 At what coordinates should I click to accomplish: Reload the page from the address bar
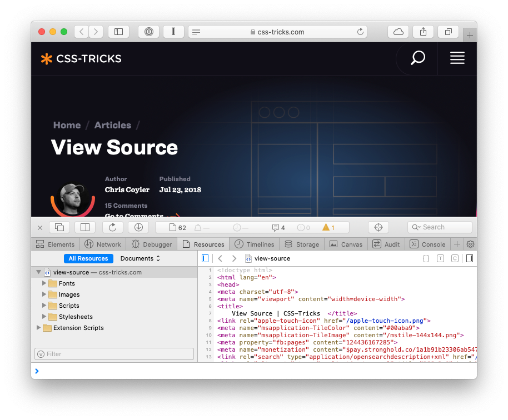[360, 32]
